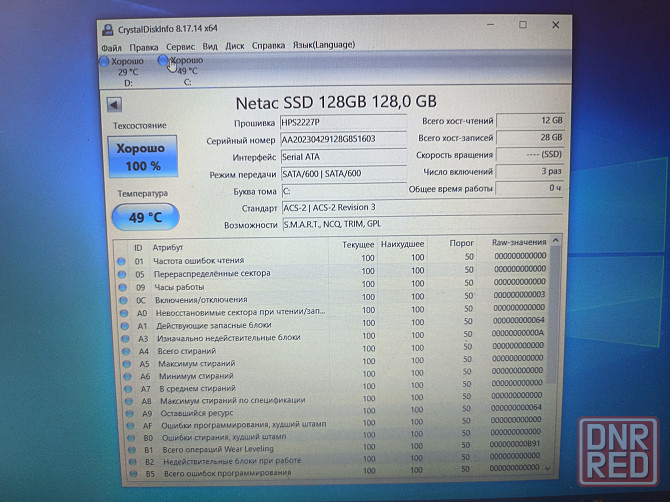Open the Сервис menu
Screen dimensions: 670x502
tap(180, 47)
